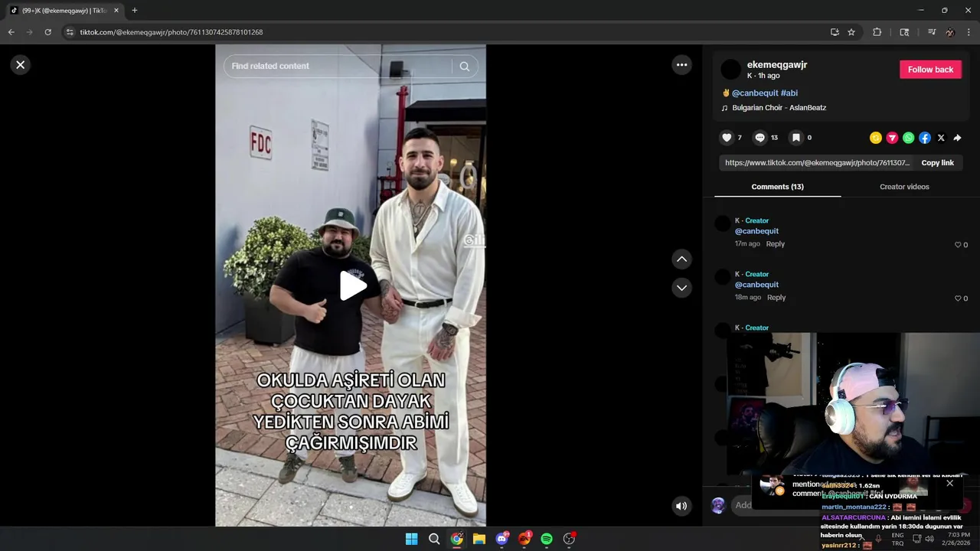Switch to the Comments (13) tab

click(x=777, y=187)
